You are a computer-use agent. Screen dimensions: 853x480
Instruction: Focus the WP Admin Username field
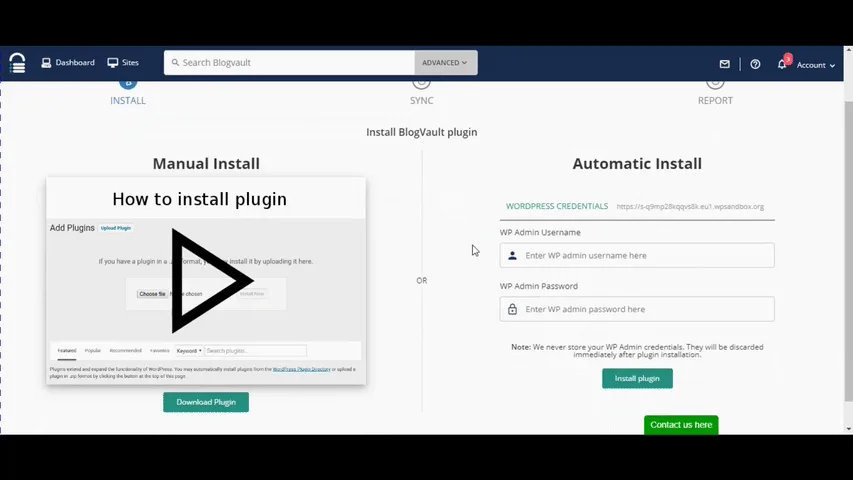[x=637, y=255]
